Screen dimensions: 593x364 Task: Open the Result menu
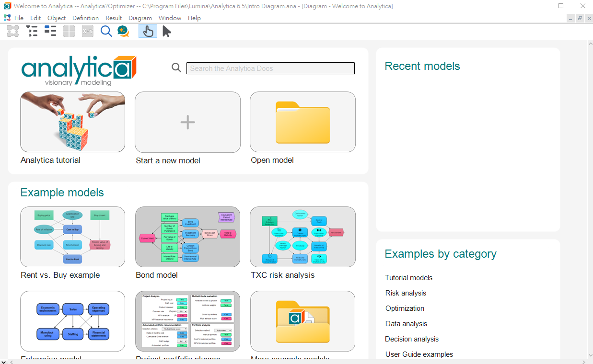(x=114, y=18)
